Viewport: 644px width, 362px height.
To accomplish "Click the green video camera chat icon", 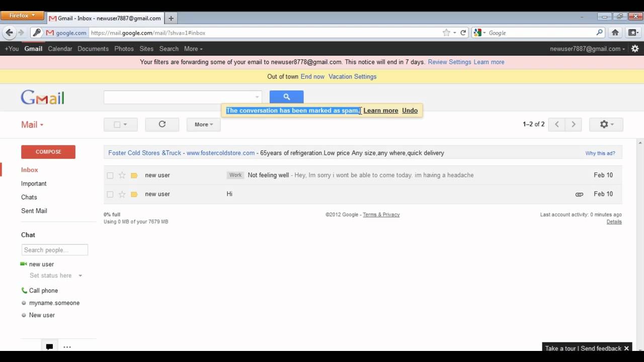I will [24, 264].
